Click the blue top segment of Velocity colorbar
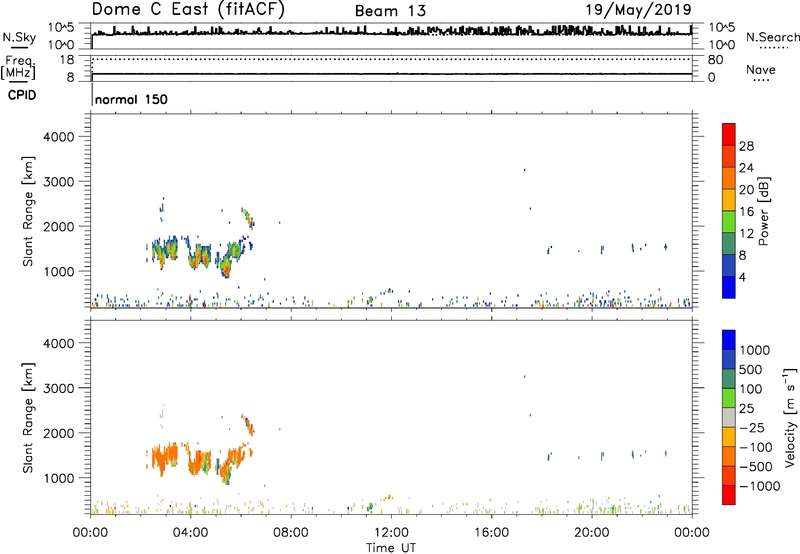Image resolution: width=800 pixels, height=554 pixels. click(x=729, y=340)
